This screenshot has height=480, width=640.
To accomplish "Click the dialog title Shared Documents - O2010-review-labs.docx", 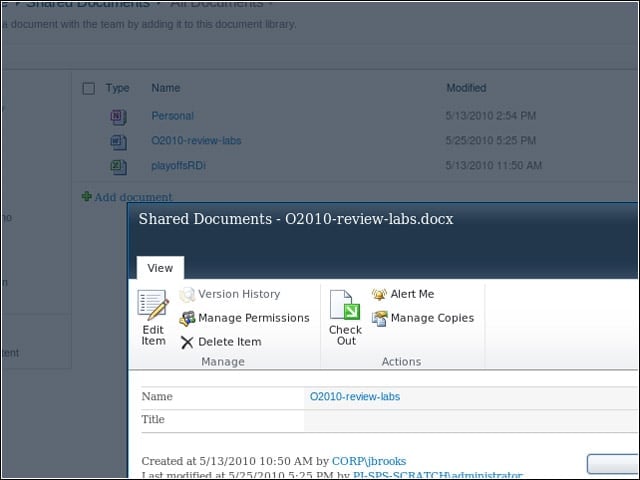I will pos(296,219).
